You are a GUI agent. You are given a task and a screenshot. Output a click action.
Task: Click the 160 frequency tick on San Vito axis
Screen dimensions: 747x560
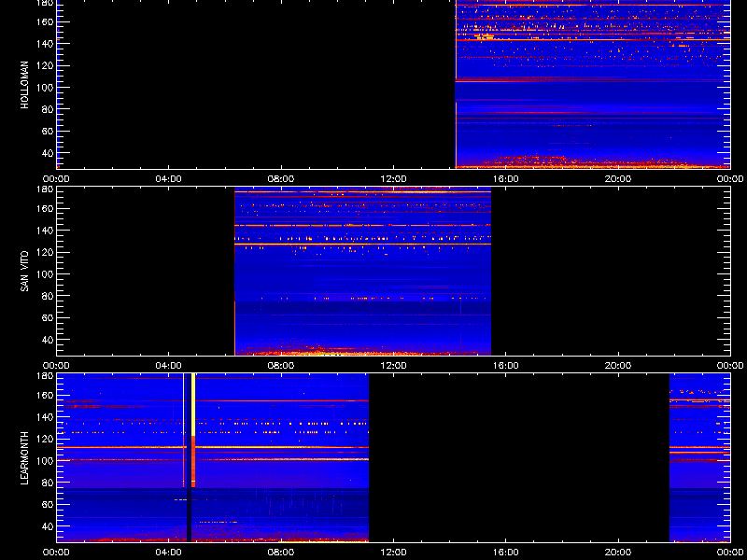point(45,208)
